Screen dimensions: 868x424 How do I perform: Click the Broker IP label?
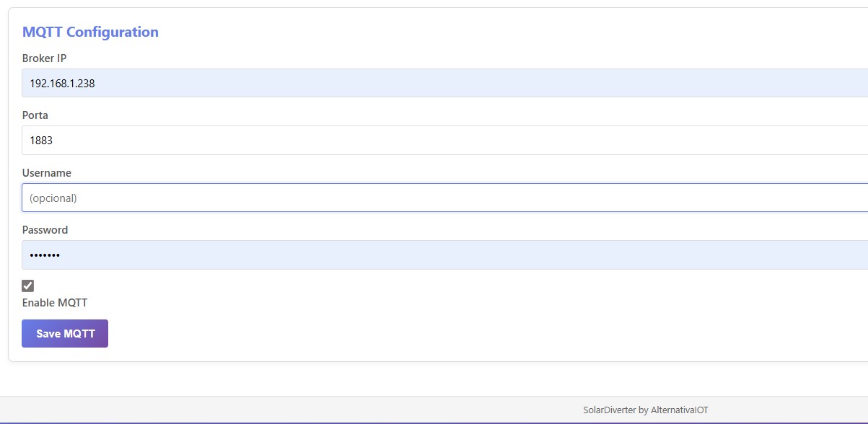coord(44,58)
